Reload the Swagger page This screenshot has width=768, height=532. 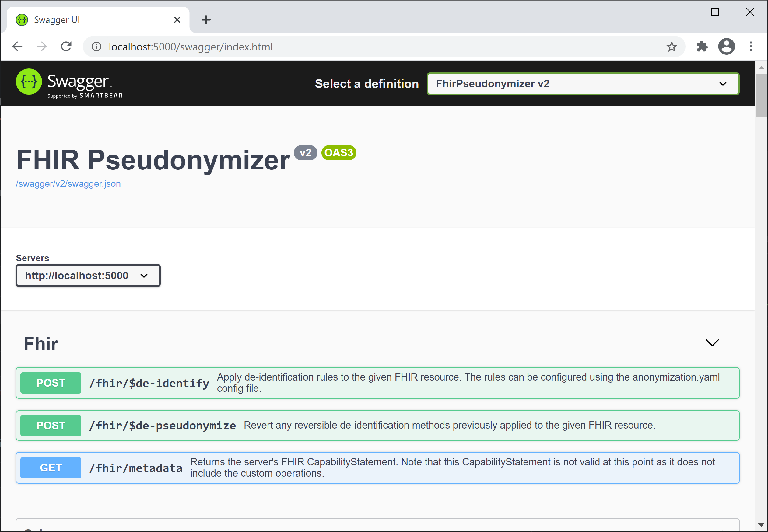(x=66, y=46)
